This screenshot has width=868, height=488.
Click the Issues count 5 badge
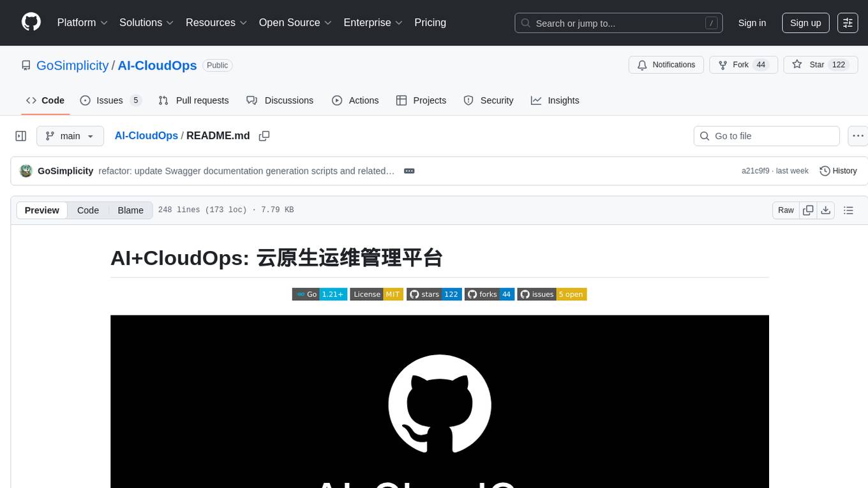tap(135, 100)
